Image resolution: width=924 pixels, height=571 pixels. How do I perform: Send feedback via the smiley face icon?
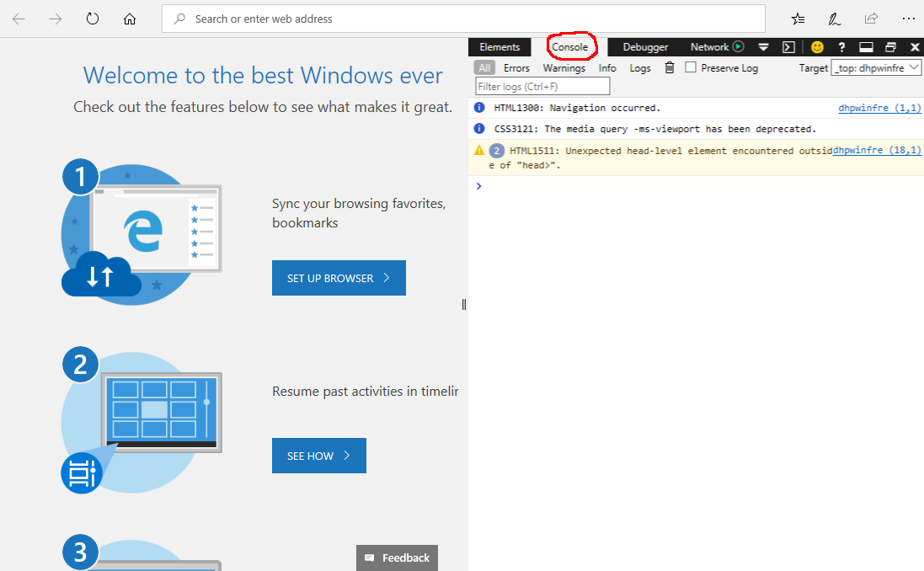pos(817,47)
